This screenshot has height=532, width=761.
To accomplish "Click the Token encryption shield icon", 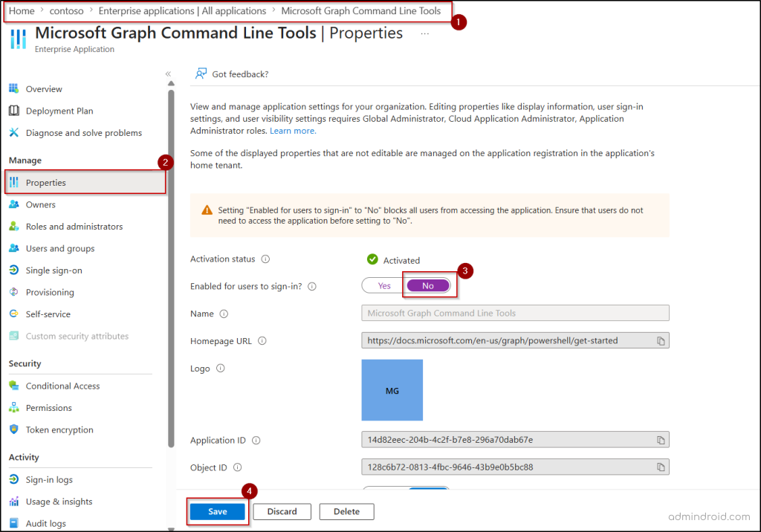I will 13,429.
